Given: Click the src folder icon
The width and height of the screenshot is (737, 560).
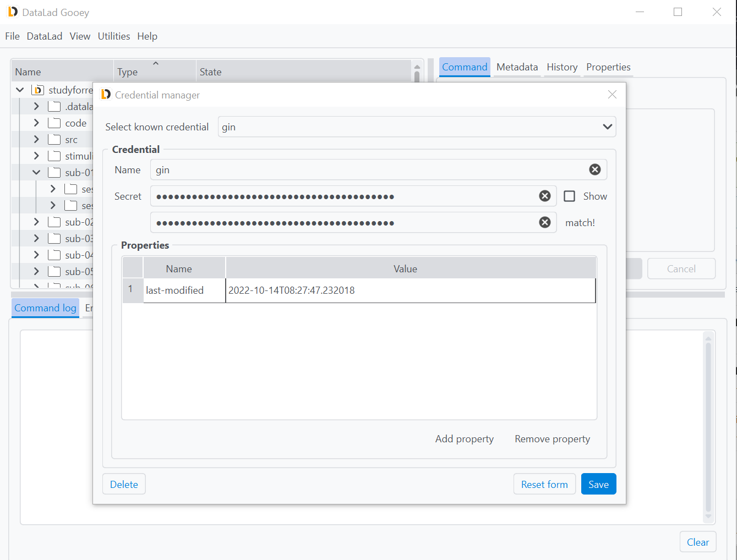Looking at the screenshot, I should tap(54, 140).
